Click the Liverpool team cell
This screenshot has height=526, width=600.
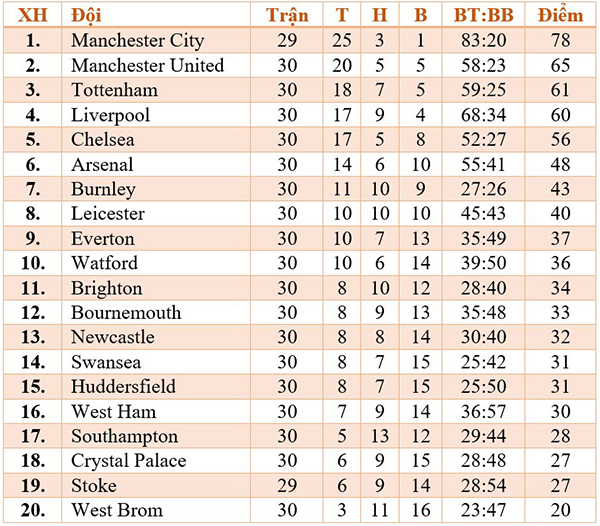point(111,115)
